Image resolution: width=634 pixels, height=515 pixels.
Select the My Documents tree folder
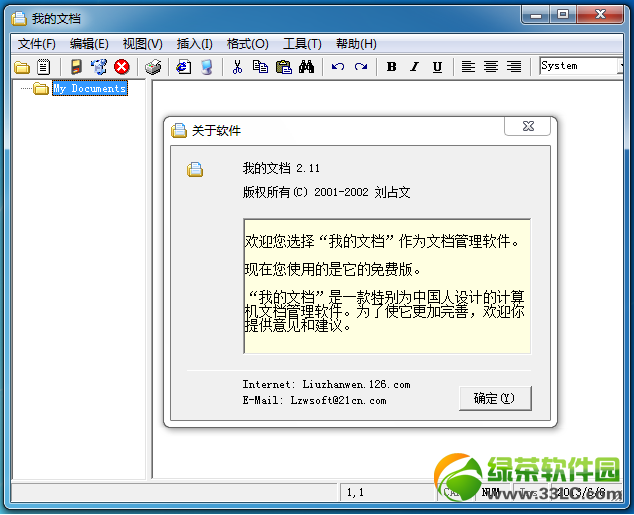[90, 89]
